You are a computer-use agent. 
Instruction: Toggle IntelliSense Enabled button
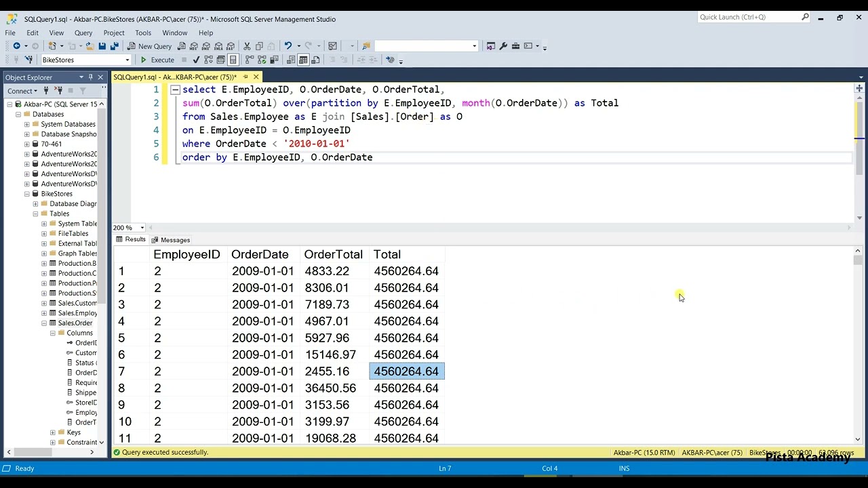pos(233,60)
